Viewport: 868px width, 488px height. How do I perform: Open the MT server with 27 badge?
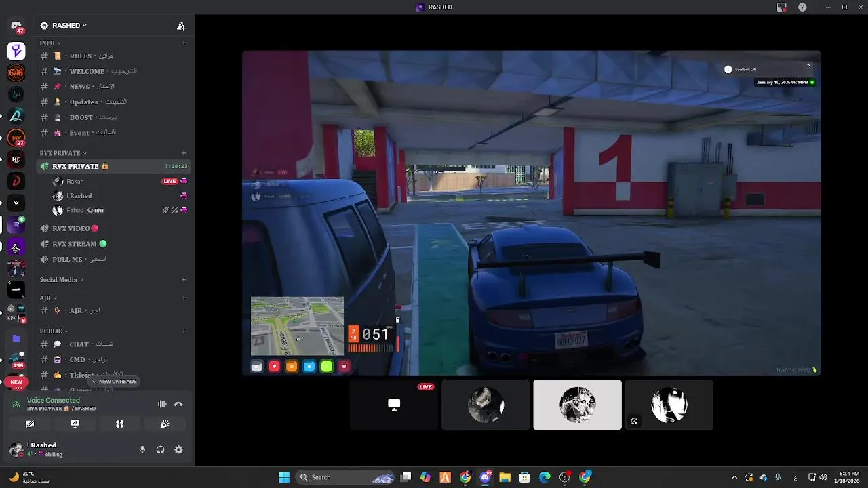coord(16,138)
